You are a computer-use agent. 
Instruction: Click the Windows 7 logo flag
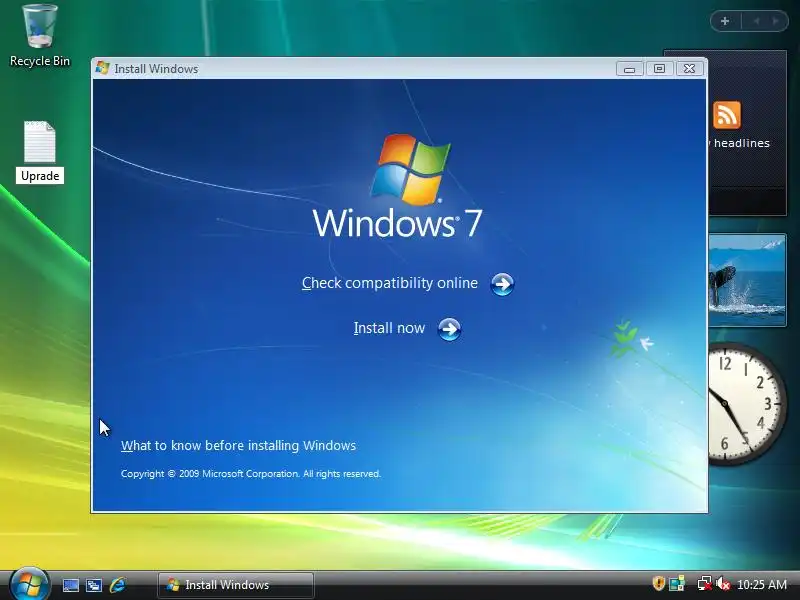click(x=410, y=169)
